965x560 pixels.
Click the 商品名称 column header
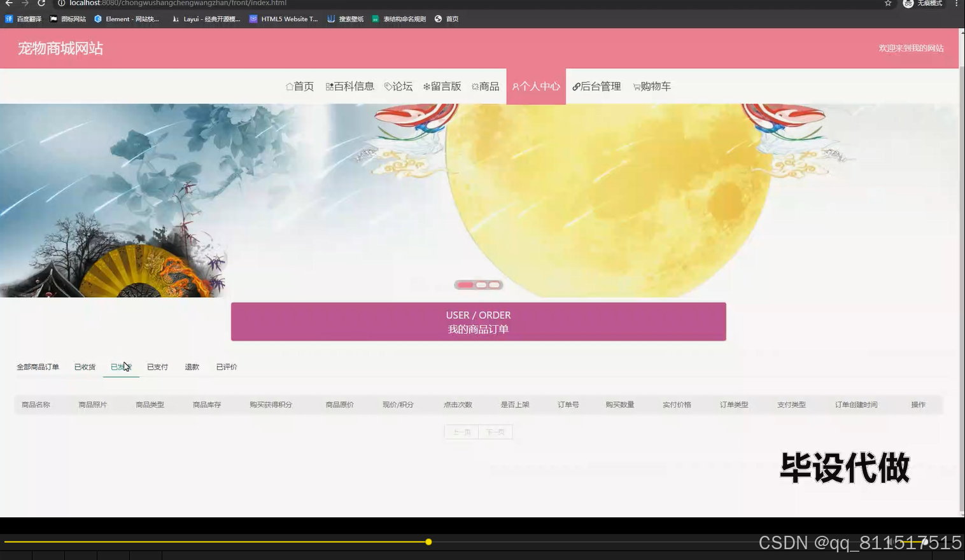tap(36, 405)
